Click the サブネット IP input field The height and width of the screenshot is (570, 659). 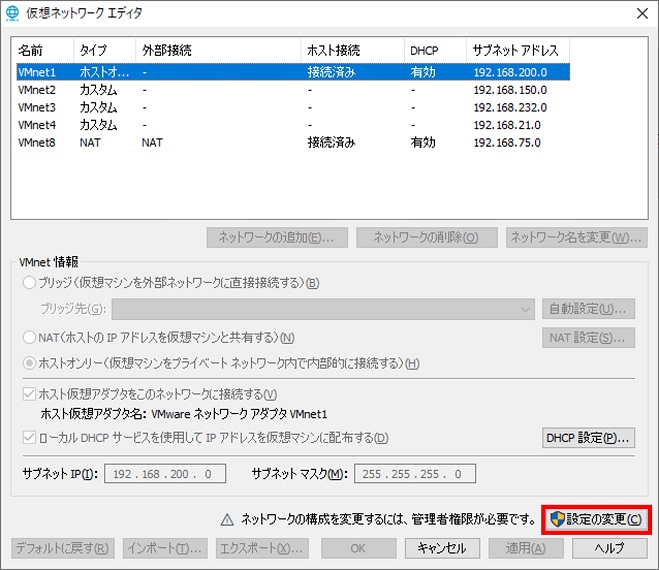pos(165,474)
